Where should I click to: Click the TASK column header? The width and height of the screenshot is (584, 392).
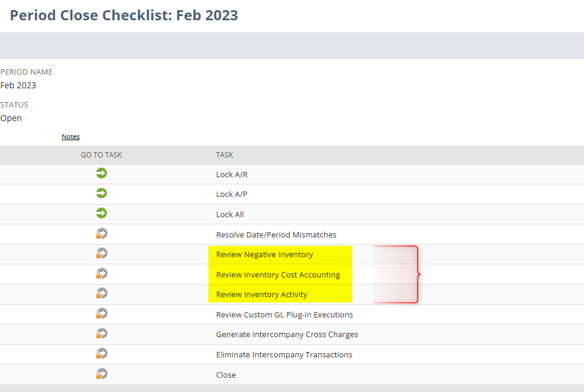[225, 155]
